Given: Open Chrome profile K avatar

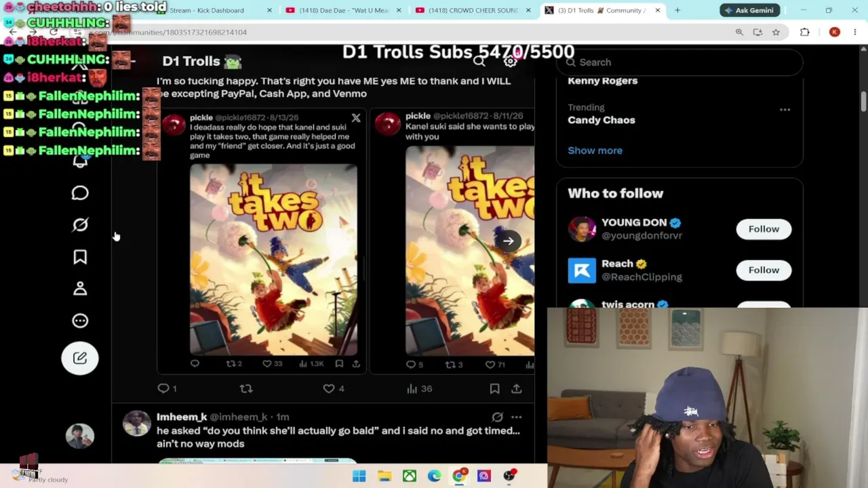Looking at the screenshot, I should 835,32.
